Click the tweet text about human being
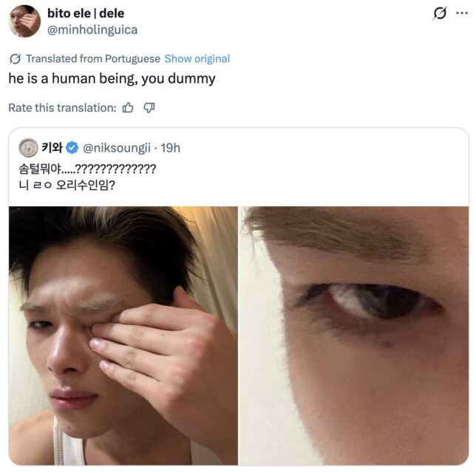The width and height of the screenshot is (476, 473). click(112, 78)
